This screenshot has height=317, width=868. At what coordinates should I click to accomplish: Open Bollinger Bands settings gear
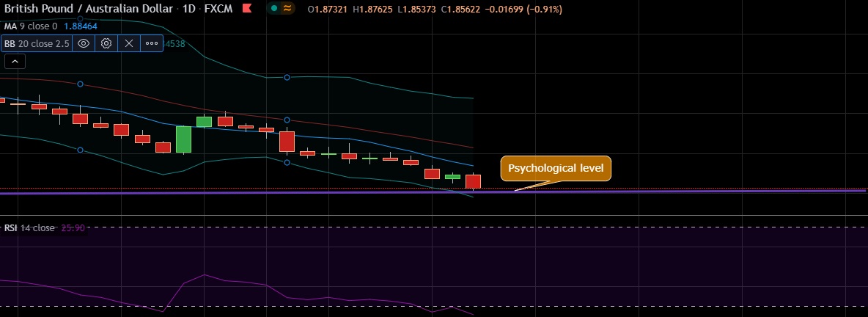coord(106,43)
